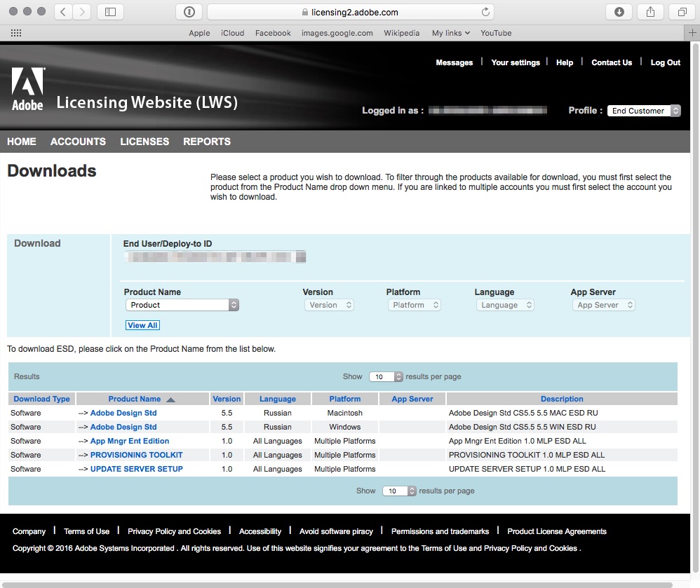Reload the page using the refresh icon

(x=485, y=12)
